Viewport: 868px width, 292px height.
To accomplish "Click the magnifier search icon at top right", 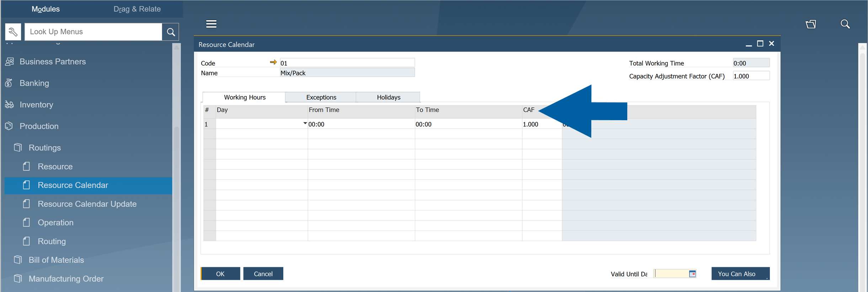I will tap(845, 24).
